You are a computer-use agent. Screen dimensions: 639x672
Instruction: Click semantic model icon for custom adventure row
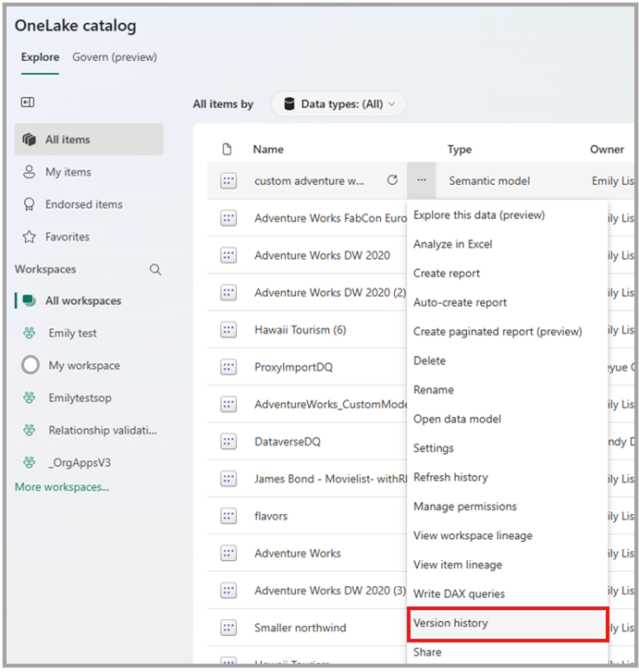(228, 180)
